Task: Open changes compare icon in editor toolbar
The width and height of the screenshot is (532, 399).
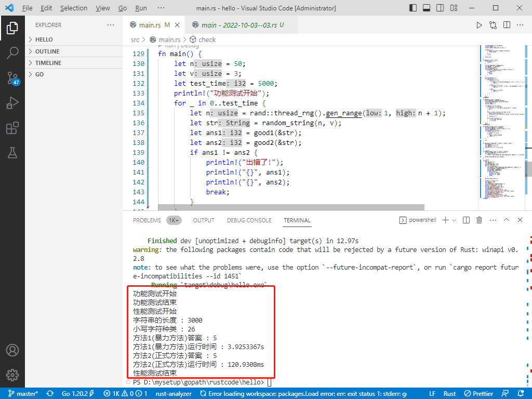Action: pyautogui.click(x=493, y=25)
